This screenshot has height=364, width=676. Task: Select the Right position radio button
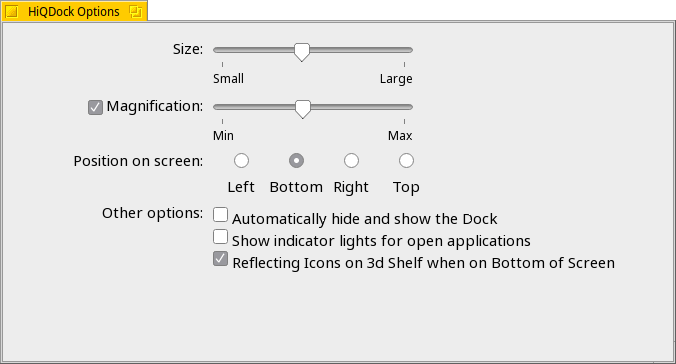[351, 160]
